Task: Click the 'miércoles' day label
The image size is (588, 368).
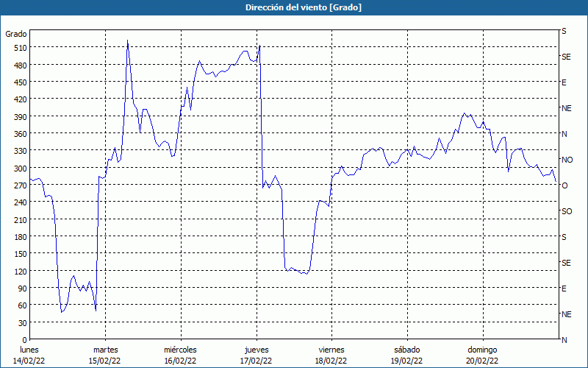Action: coord(180,350)
